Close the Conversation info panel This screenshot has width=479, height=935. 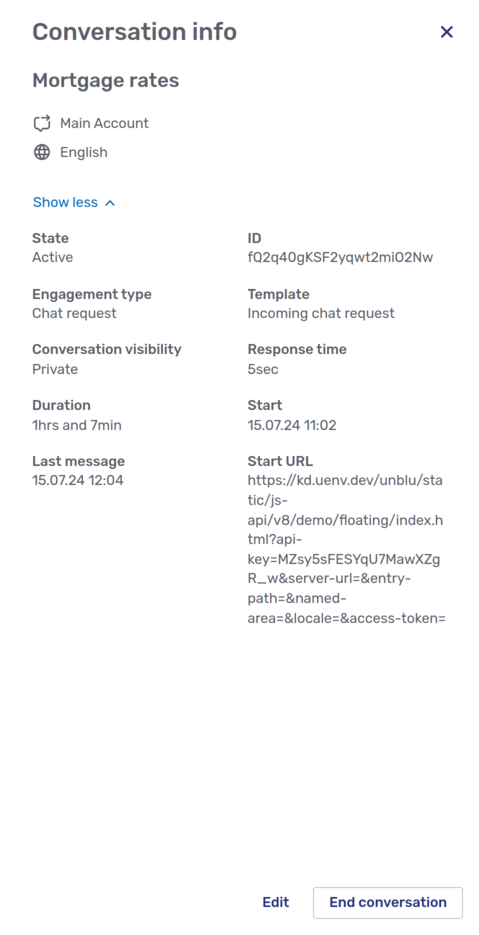click(446, 32)
